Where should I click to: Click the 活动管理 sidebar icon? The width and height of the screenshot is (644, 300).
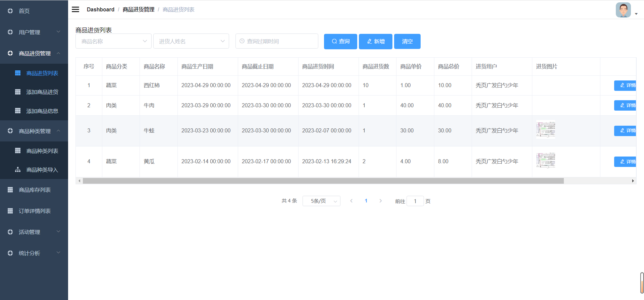click(x=10, y=232)
